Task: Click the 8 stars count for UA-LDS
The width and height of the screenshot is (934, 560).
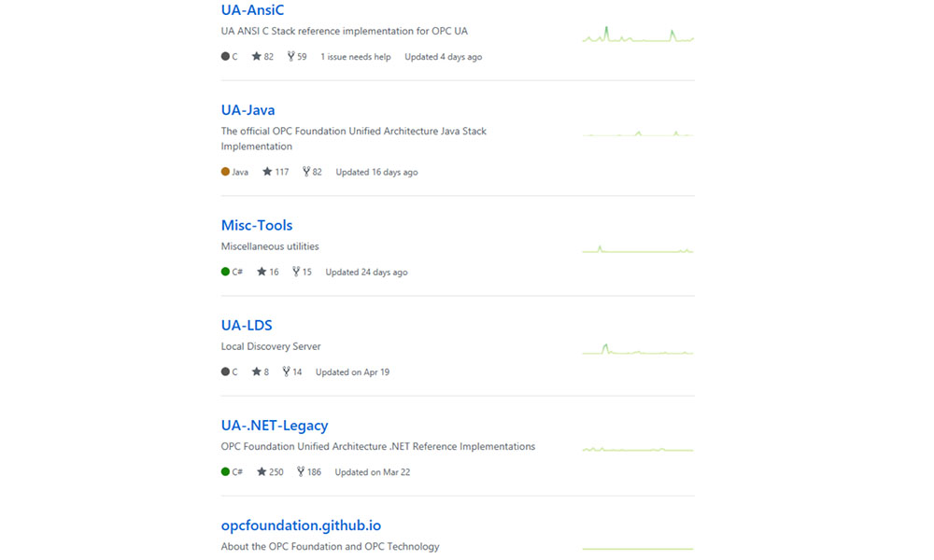Action: tap(266, 372)
